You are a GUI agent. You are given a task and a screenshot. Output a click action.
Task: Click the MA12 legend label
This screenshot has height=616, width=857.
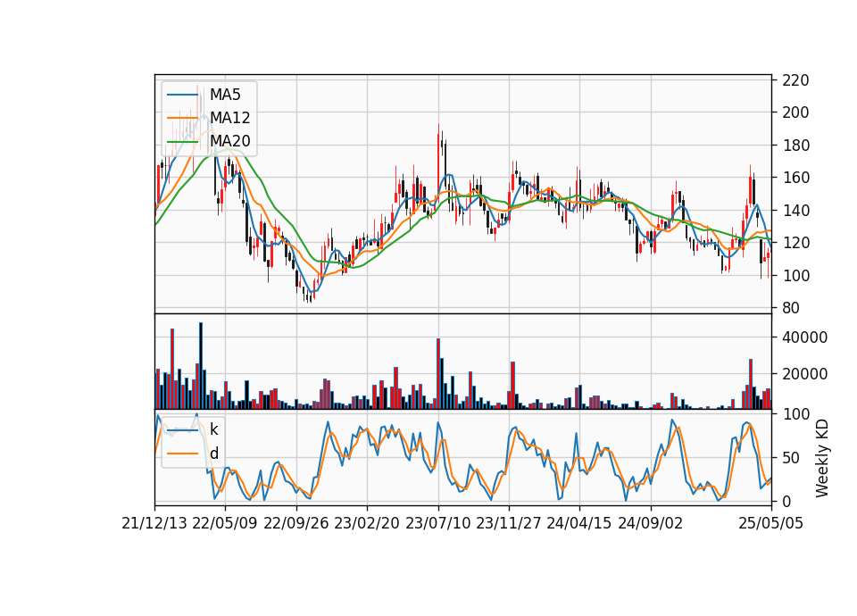click(230, 118)
